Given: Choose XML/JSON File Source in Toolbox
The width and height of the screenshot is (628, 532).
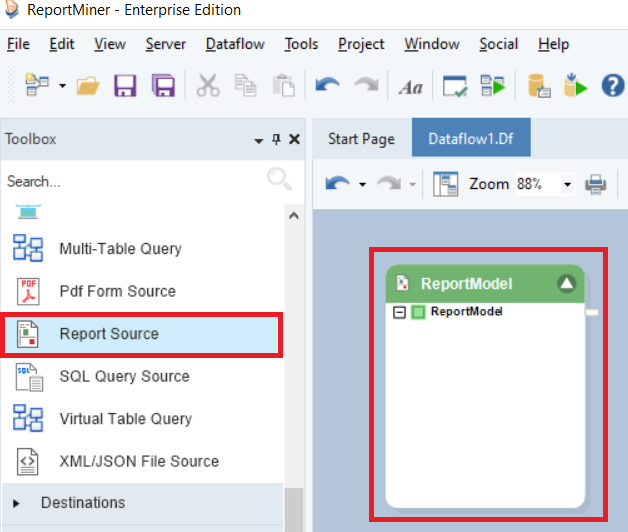Looking at the screenshot, I should tap(138, 461).
